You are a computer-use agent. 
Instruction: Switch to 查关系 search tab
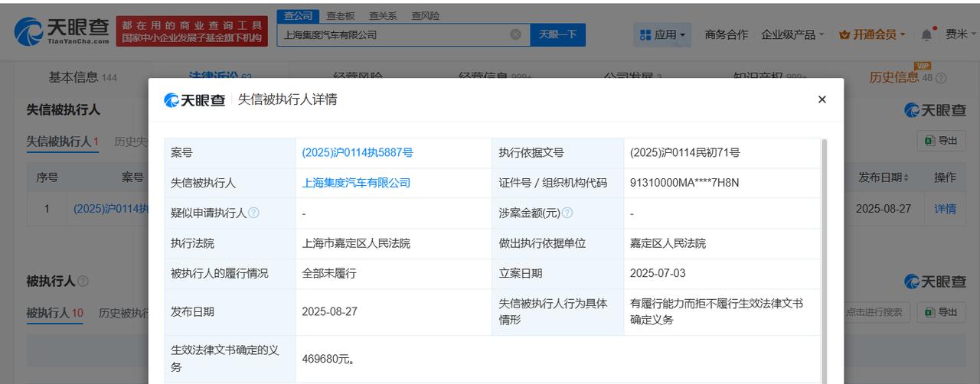(x=383, y=15)
